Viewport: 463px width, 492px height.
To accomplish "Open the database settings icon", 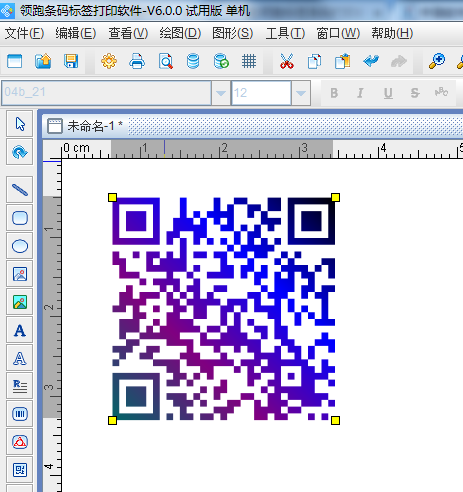I will (193, 61).
